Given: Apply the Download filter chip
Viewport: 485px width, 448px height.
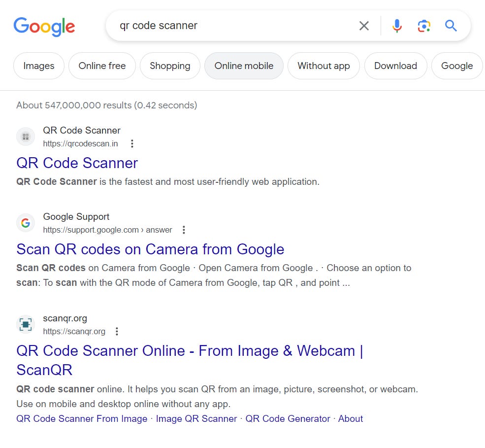Looking at the screenshot, I should point(396,66).
